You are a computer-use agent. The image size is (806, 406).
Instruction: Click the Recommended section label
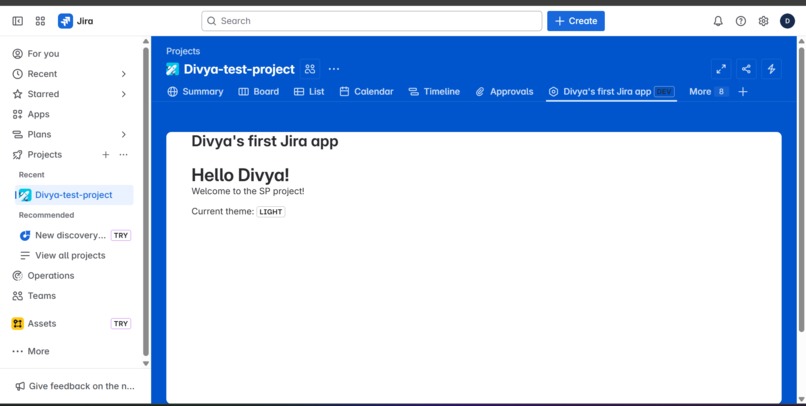[x=46, y=215]
